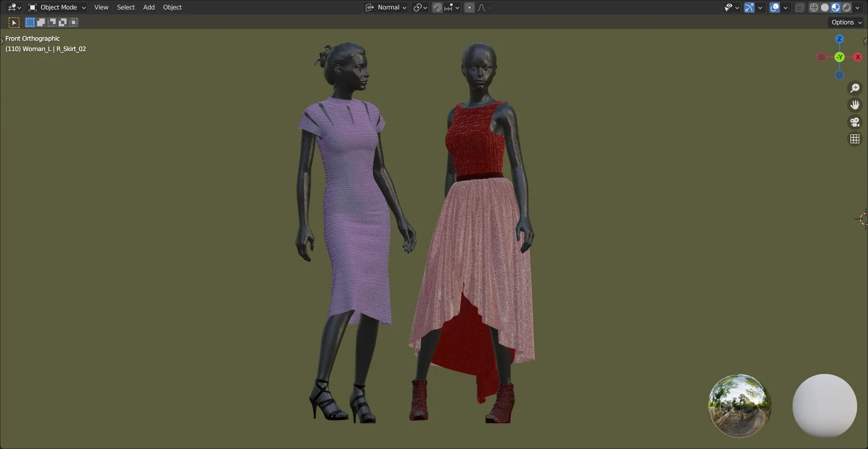Open the Object Mode dropdown
Viewport: 868px width, 449px height.
(57, 7)
